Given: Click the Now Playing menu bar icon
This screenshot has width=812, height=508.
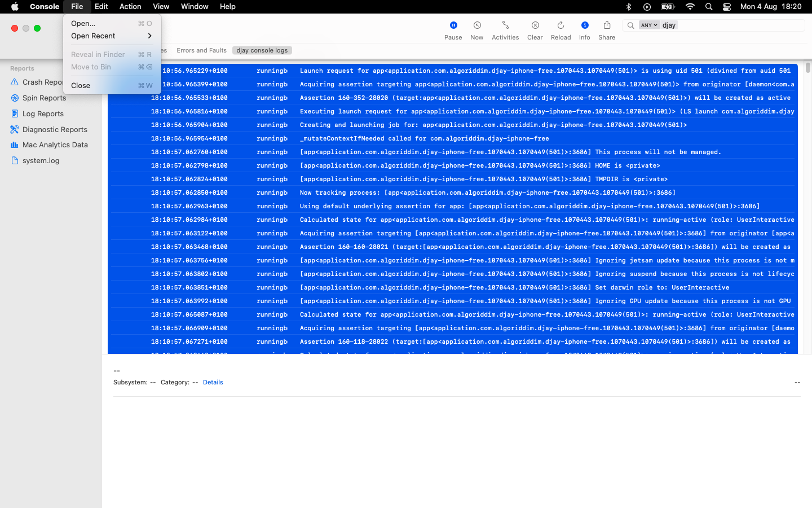Looking at the screenshot, I should coord(647,7).
